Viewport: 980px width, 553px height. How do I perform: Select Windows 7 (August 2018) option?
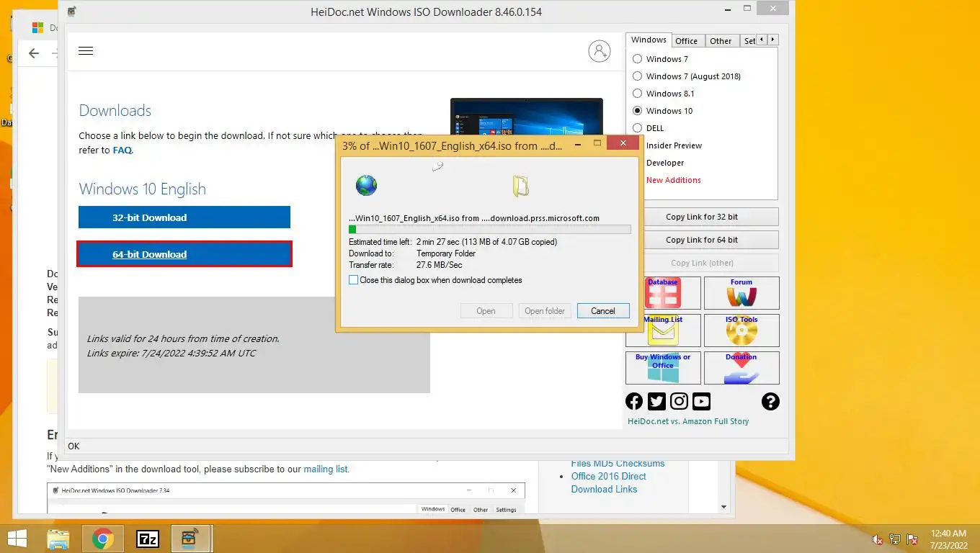[637, 76]
